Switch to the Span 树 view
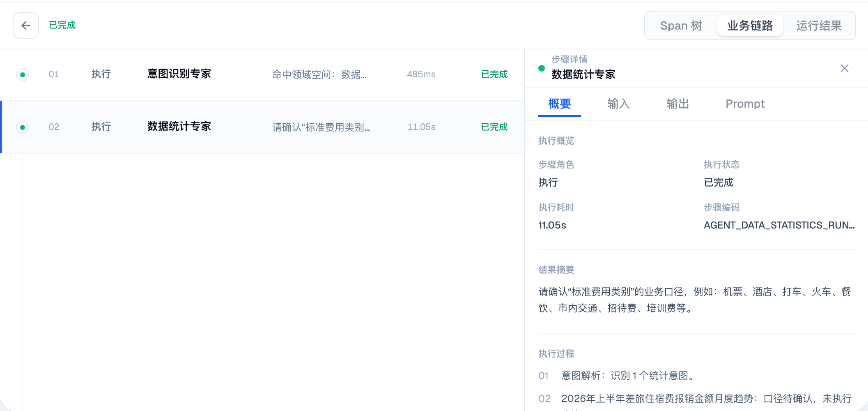 point(681,25)
